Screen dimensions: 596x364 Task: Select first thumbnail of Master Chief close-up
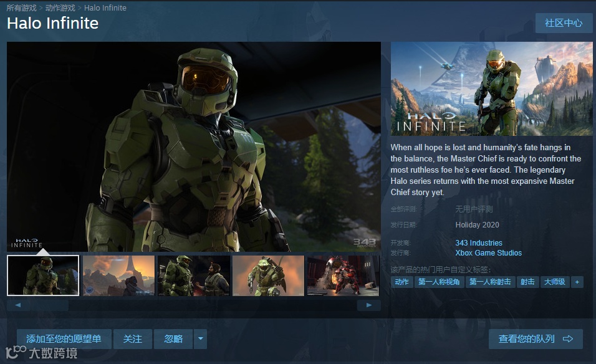(x=43, y=275)
